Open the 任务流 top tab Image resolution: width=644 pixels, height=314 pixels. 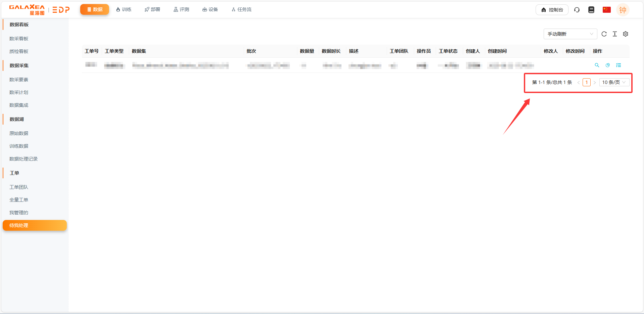click(241, 9)
